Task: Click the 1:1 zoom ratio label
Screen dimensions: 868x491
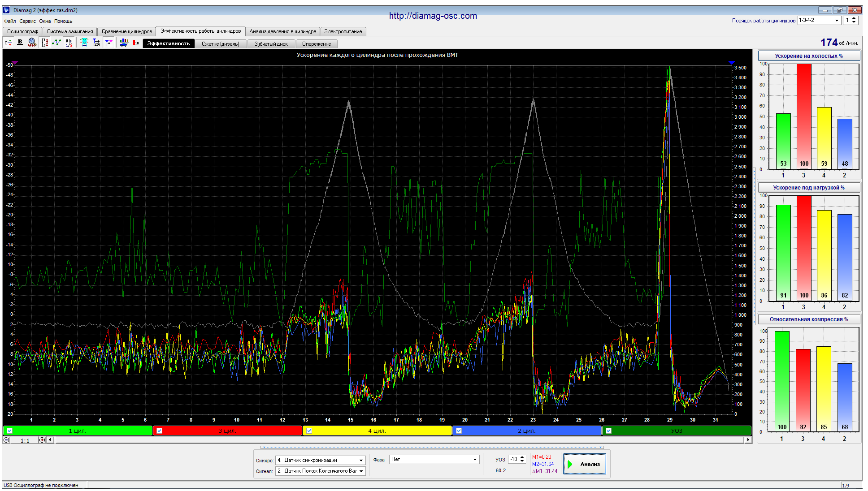Action: tap(25, 440)
